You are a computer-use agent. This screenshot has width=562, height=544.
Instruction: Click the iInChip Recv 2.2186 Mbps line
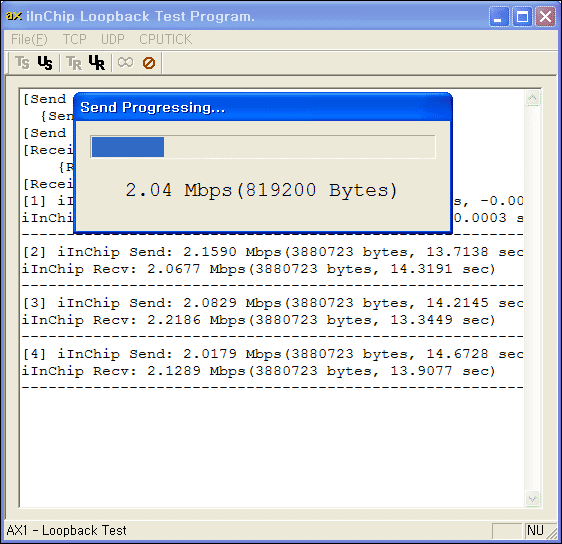pos(259,320)
